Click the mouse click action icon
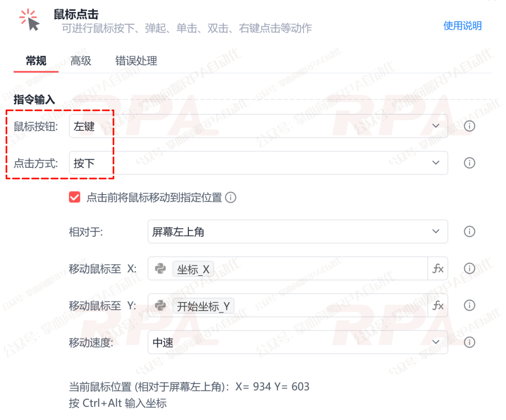 29,20
